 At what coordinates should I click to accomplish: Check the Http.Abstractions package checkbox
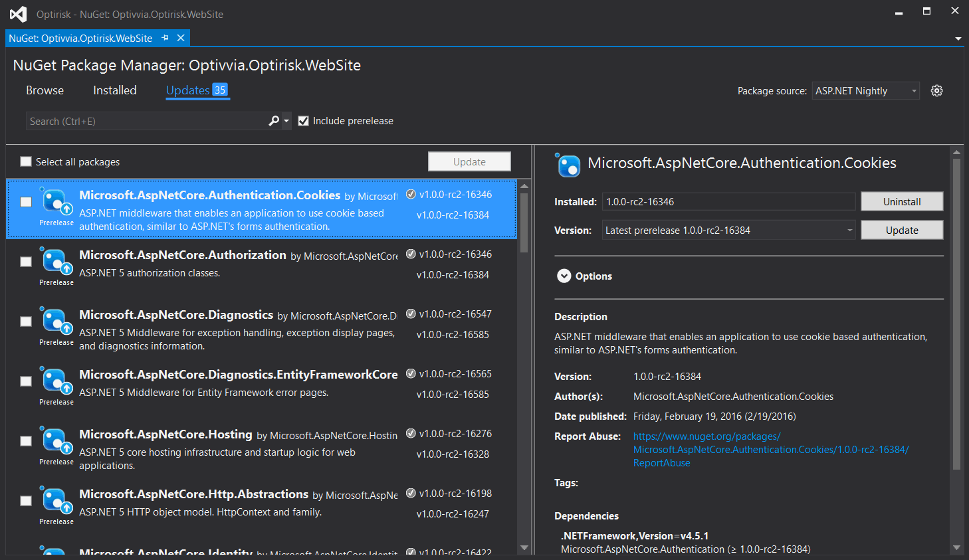click(26, 500)
